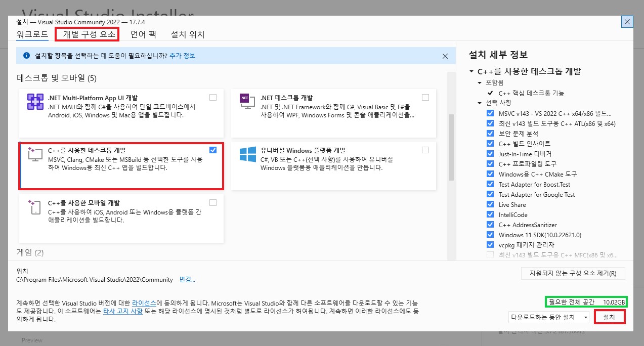Uncheck Windows 11 SDK(10.0.22621.0) option
This screenshot has height=346, width=644.
pyautogui.click(x=490, y=235)
